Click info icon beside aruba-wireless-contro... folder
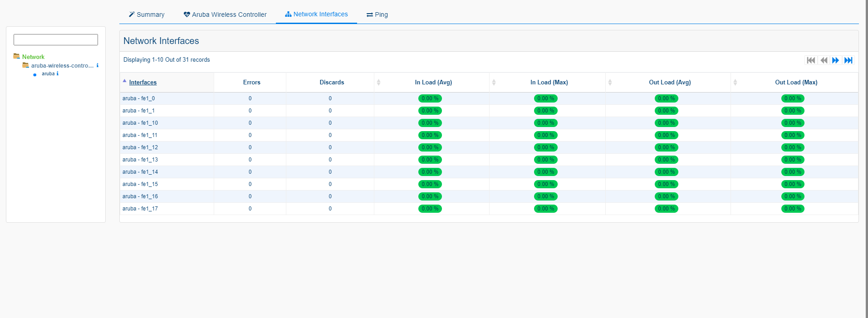Viewport: 868px width, 318px height. 97,65
